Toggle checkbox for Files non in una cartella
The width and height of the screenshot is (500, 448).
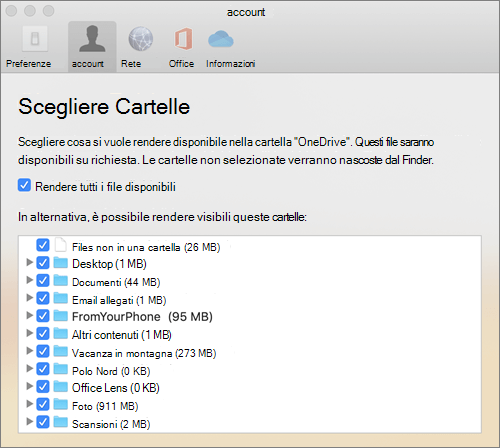tap(43, 245)
